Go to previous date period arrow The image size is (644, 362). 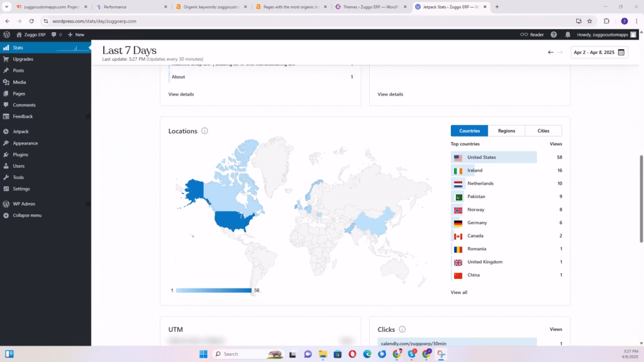click(550, 52)
